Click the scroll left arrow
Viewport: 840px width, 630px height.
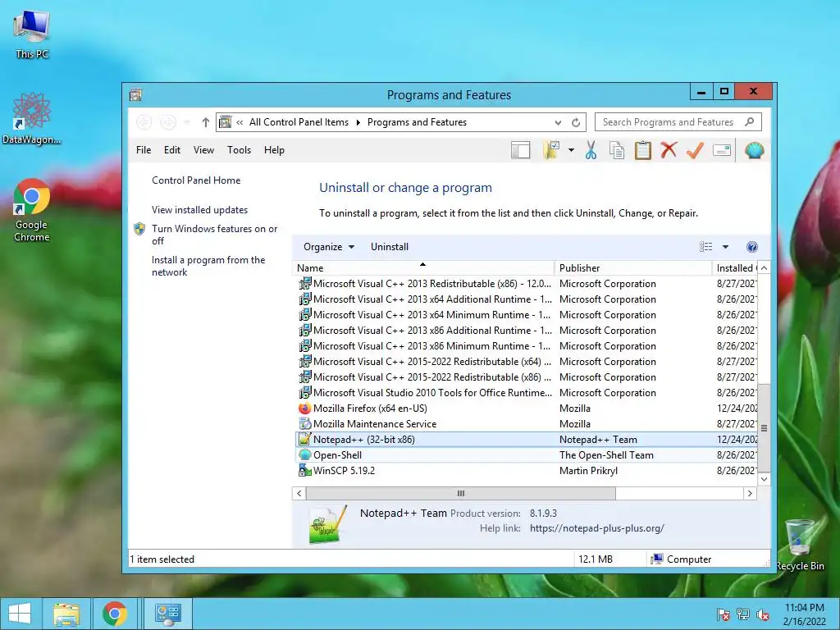[x=299, y=493]
